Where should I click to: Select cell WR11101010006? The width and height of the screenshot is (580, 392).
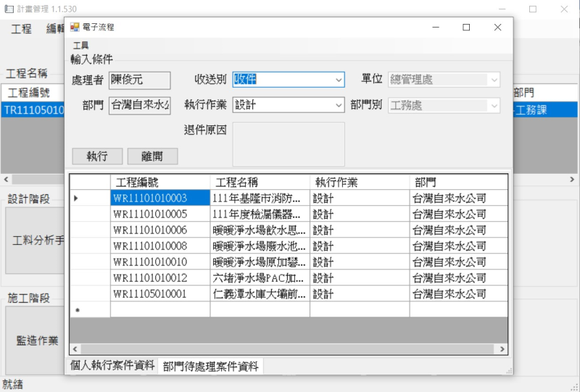coord(160,230)
